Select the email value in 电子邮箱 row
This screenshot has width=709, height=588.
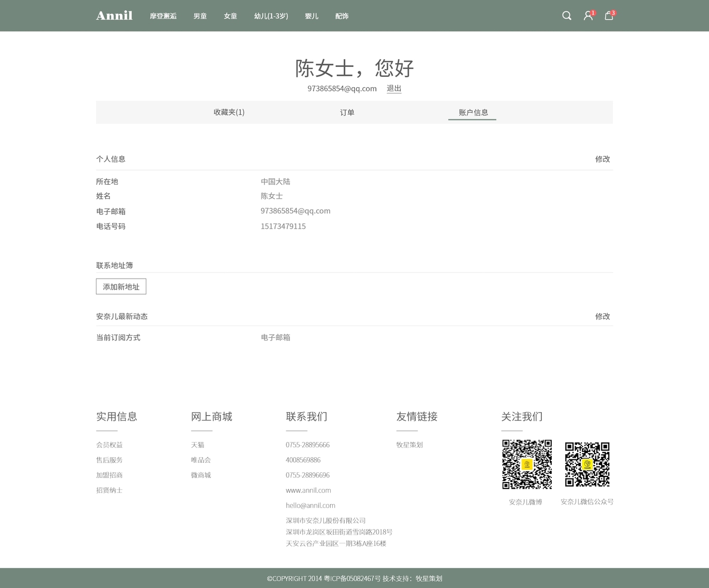click(x=295, y=211)
